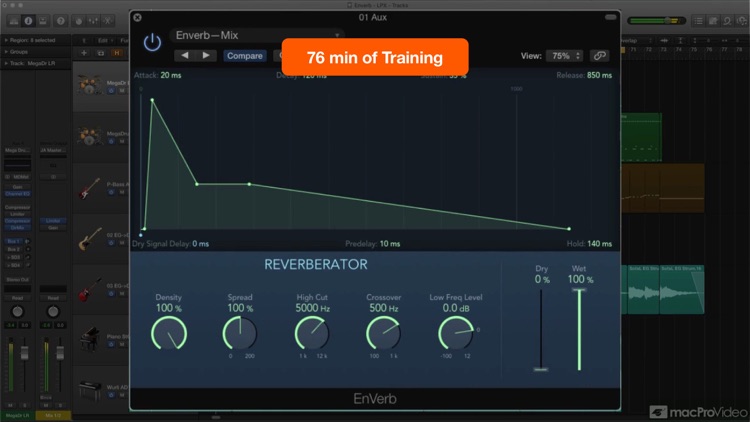Mute the Piano track

coord(122,344)
